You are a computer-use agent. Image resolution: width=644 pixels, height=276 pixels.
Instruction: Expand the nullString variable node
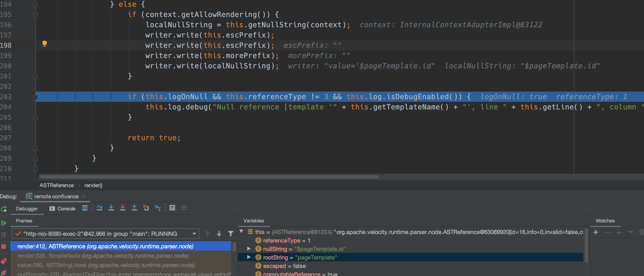pos(249,249)
